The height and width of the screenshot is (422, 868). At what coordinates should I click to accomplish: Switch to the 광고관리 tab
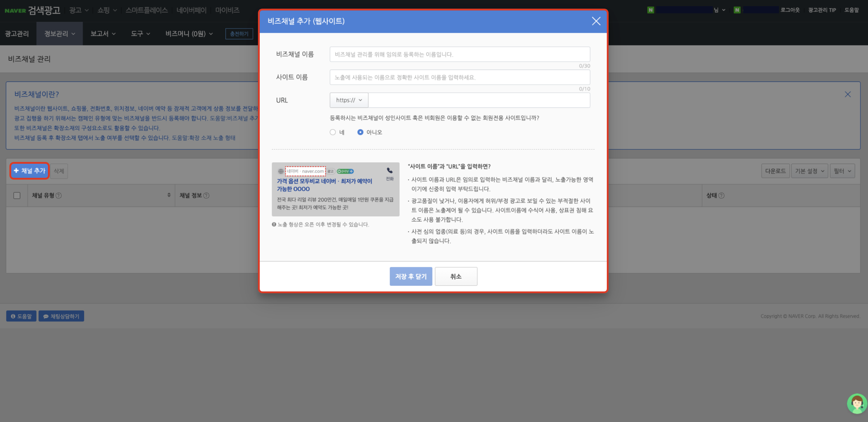pos(16,34)
